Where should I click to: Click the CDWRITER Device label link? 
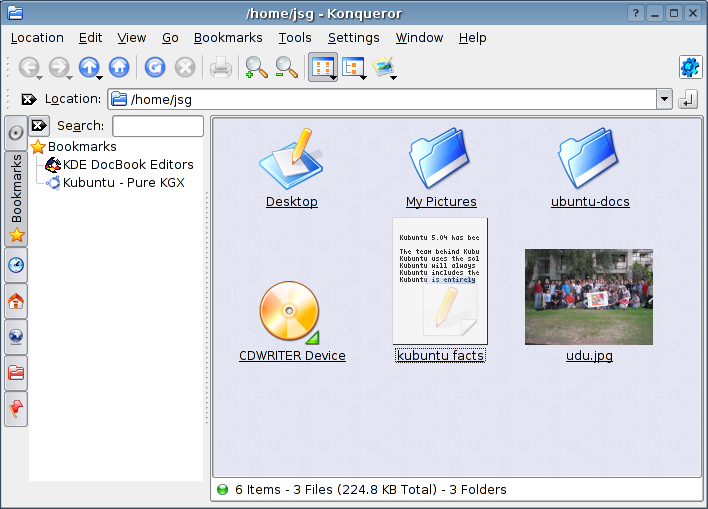(292, 356)
